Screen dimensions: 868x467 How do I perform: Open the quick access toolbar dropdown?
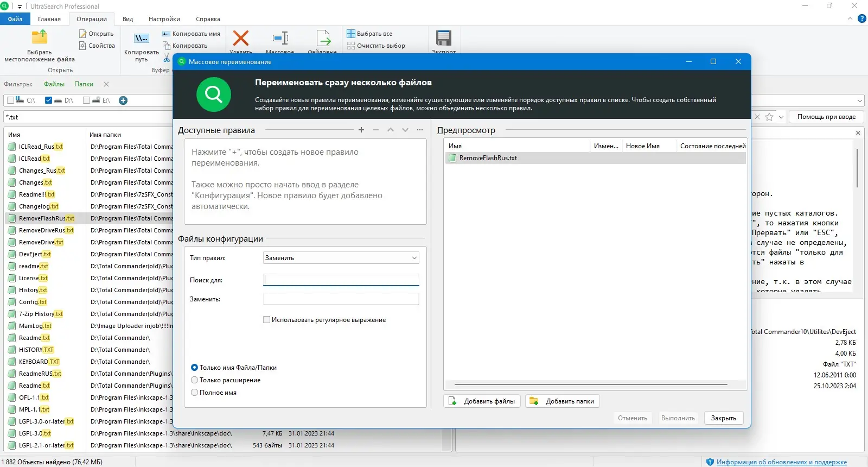point(20,7)
